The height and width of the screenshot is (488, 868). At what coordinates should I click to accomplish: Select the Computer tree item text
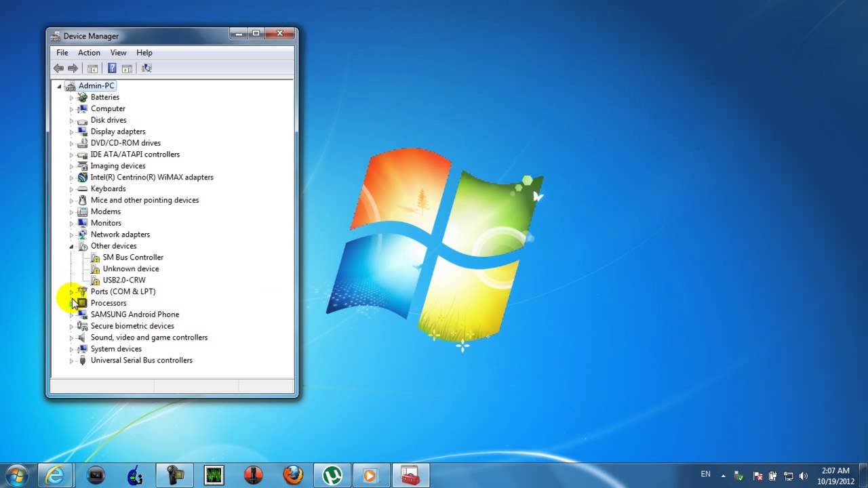point(108,108)
